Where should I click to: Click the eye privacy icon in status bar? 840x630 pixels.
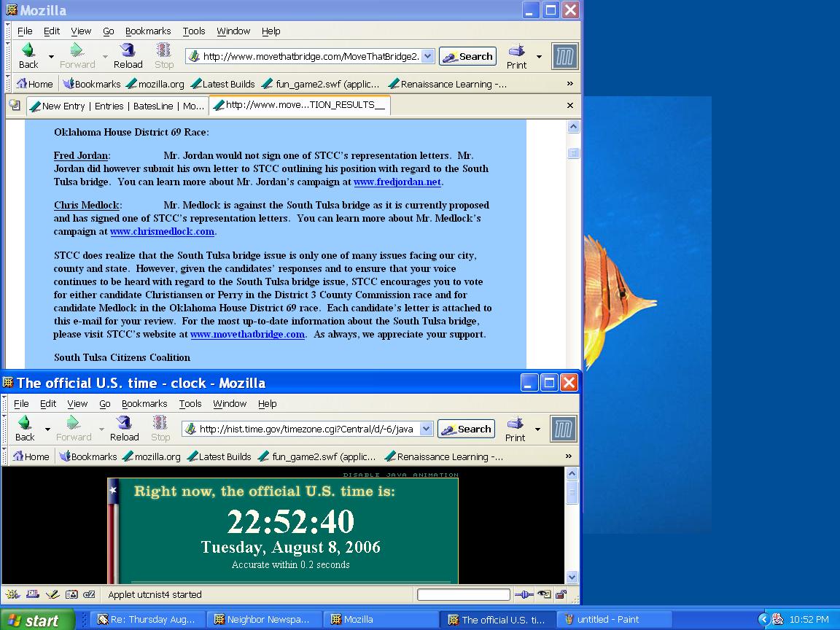point(544,594)
